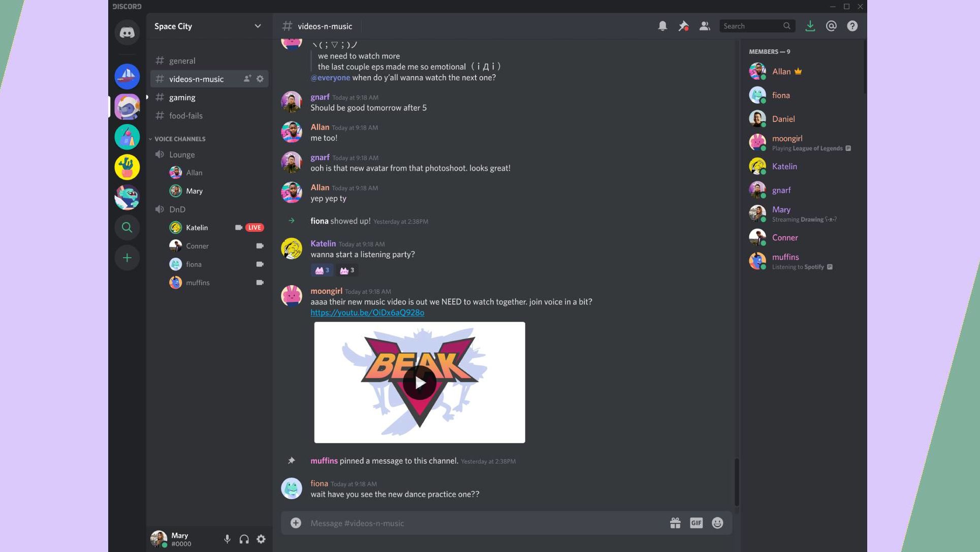The image size is (980, 552).
Task: Click the gift icon in message bar
Action: click(x=675, y=523)
